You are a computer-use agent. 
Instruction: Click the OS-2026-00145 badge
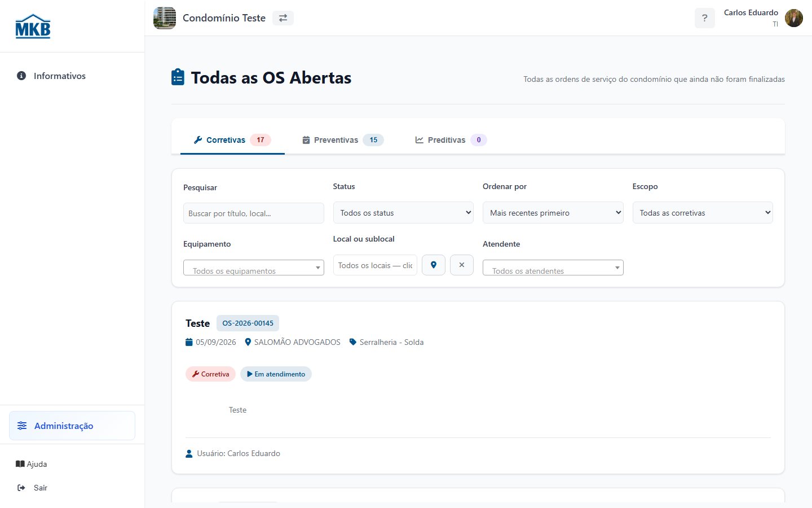[x=248, y=323]
